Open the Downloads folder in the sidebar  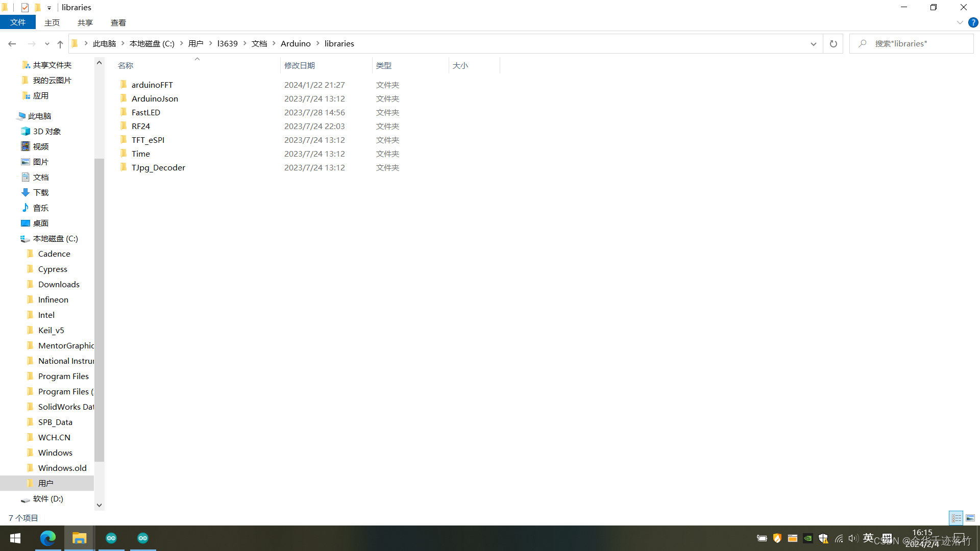tap(59, 284)
